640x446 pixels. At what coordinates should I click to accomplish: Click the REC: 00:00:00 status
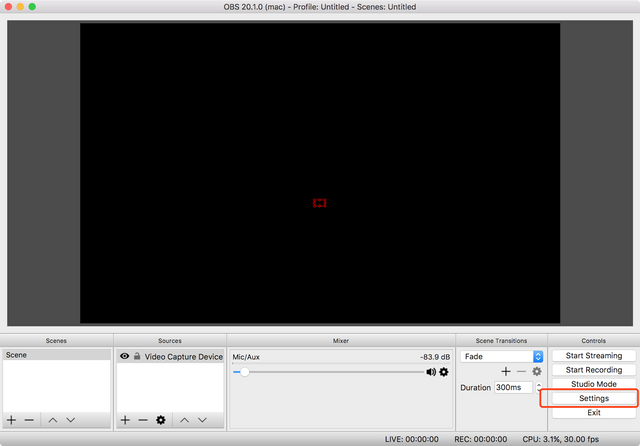coord(480,439)
